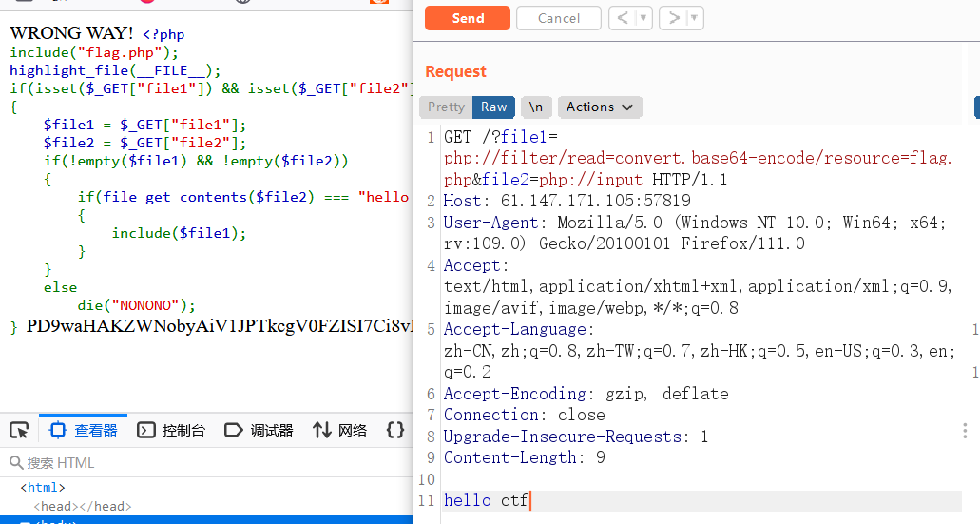Select the <head></head> node in inspector

[83, 506]
